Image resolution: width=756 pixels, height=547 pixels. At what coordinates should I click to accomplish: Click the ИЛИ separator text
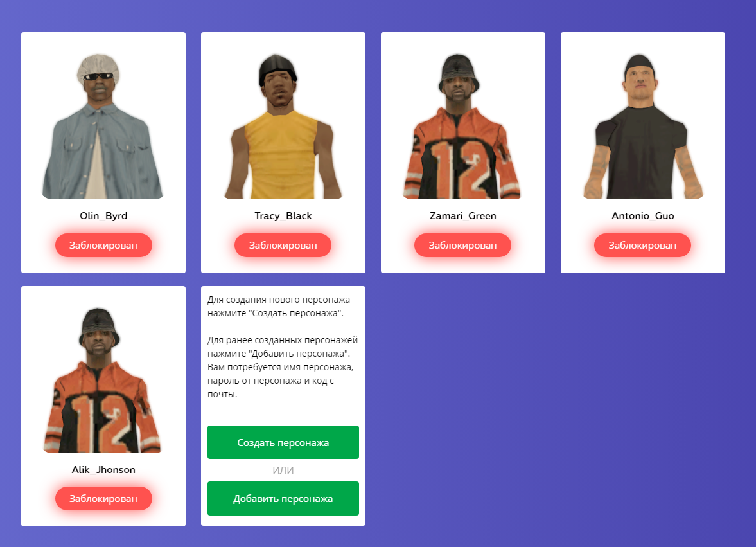tap(283, 470)
